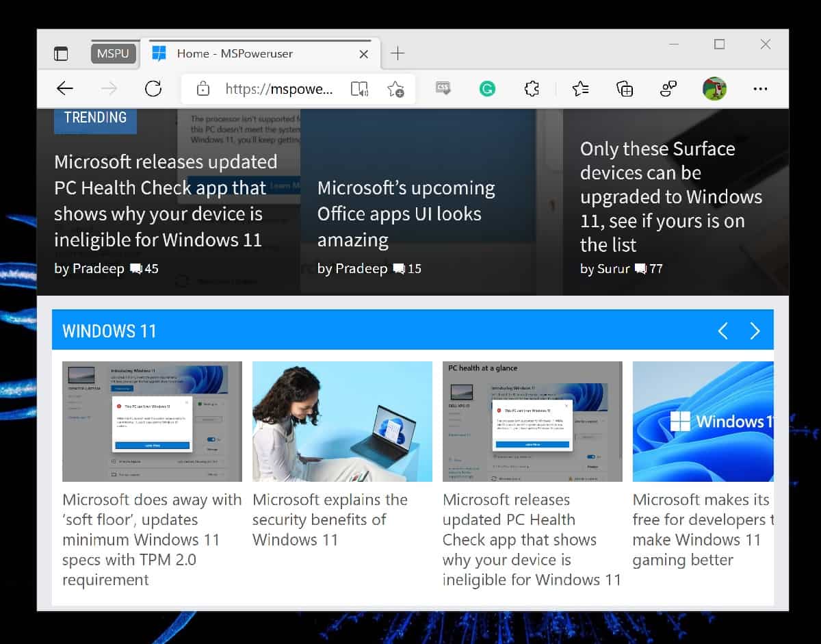Click the forward navigation arrow

(x=109, y=88)
